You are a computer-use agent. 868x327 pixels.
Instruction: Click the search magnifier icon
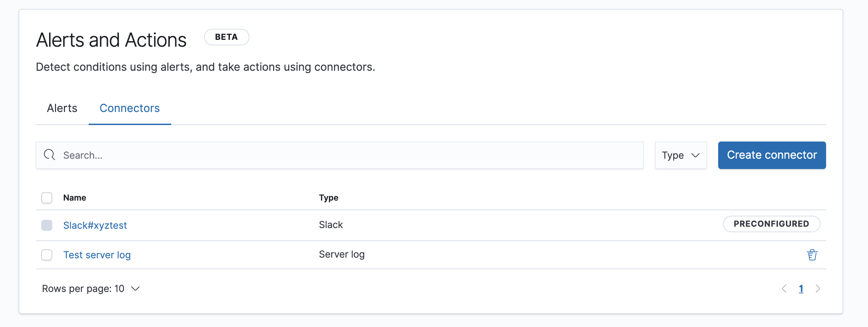(49, 155)
